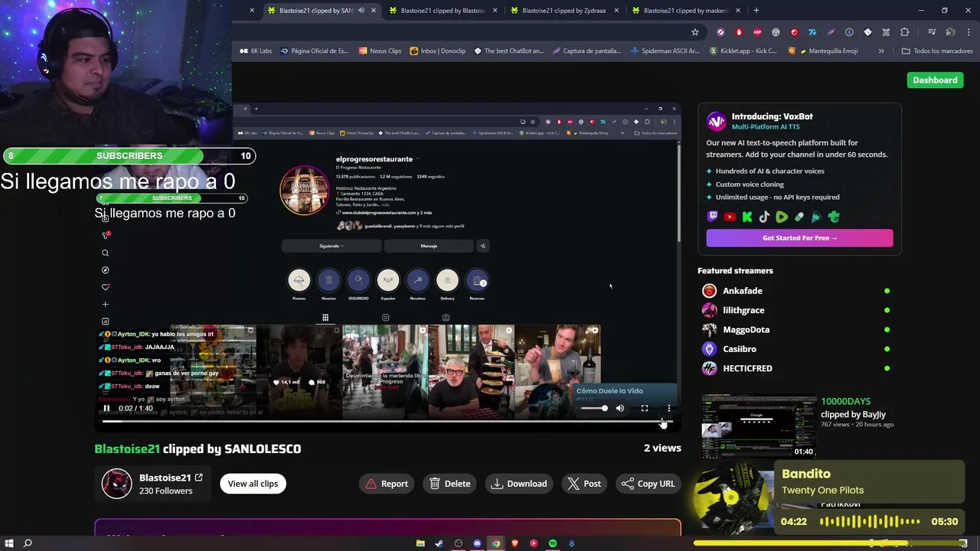Switch to the 'clipped by Zydraaa' tab

pyautogui.click(x=563, y=11)
